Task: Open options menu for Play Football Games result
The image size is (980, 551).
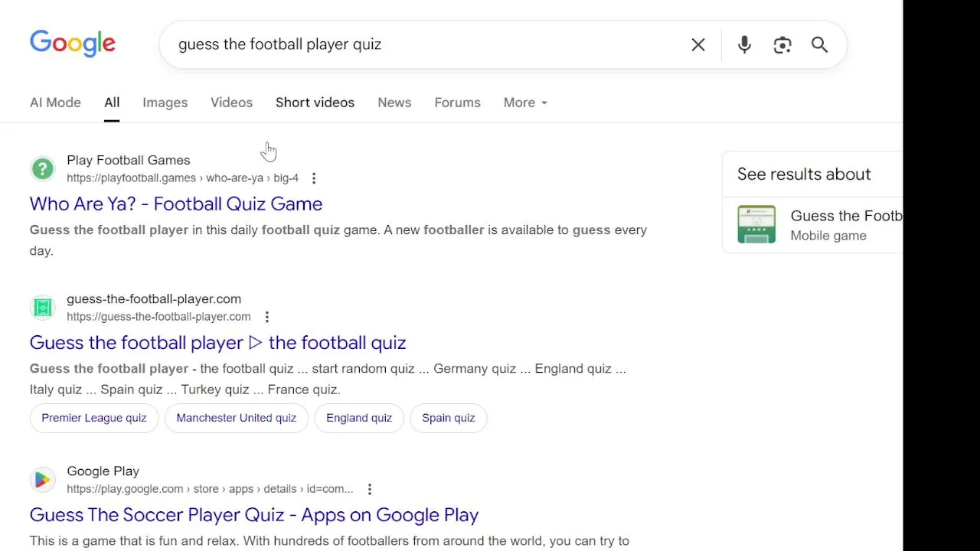Action: click(x=314, y=178)
